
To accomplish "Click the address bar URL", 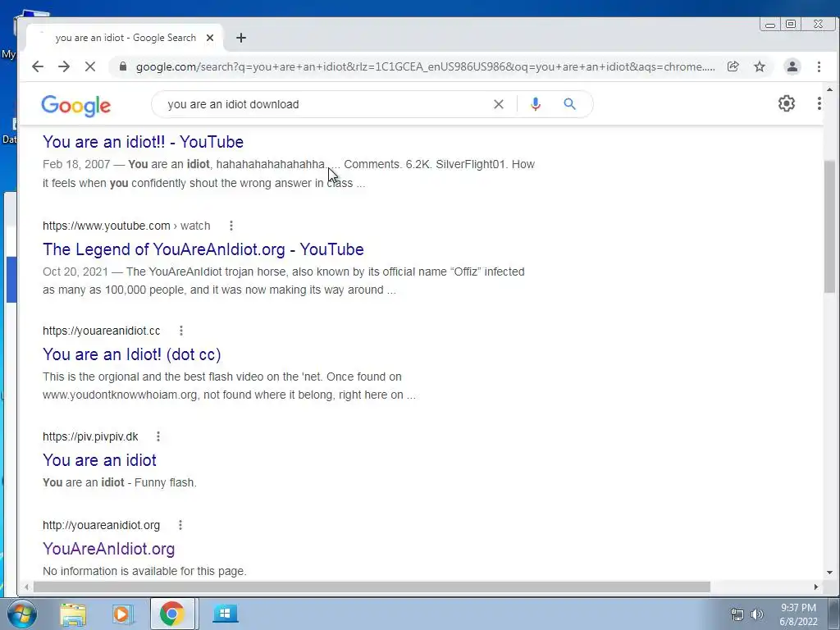I will click(426, 66).
